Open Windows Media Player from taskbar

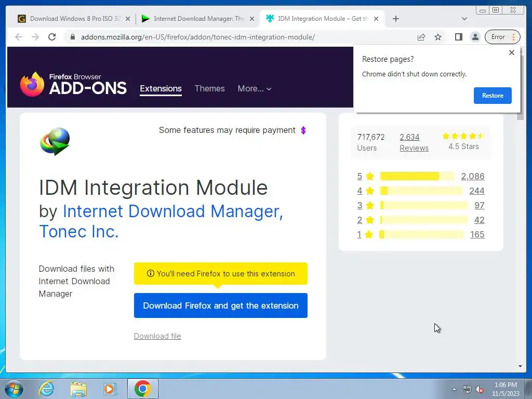pos(109,389)
